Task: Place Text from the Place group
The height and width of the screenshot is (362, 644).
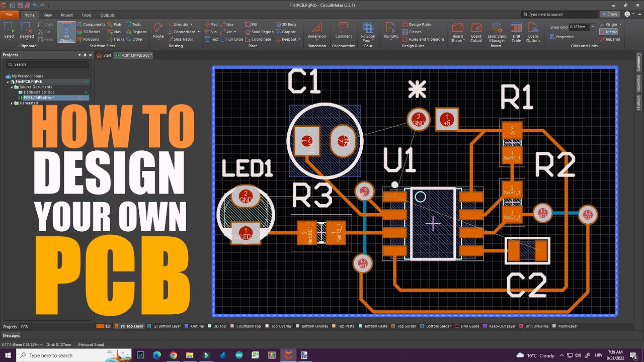Action: coord(211,39)
